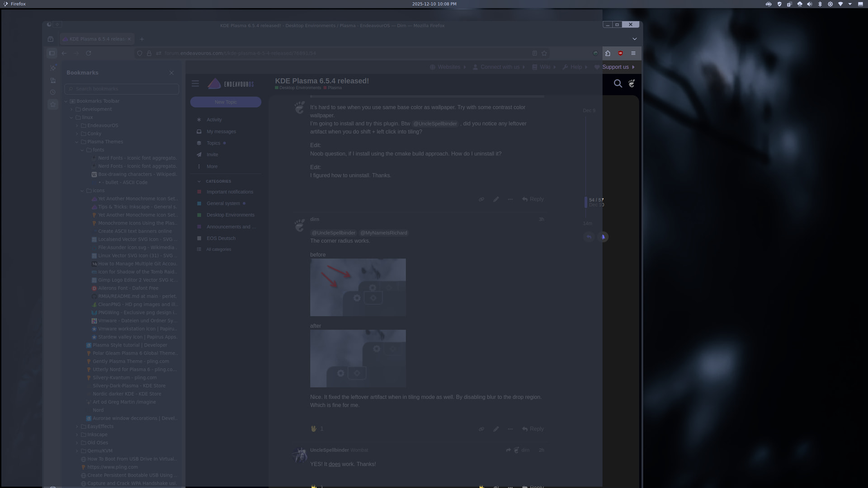The height and width of the screenshot is (488, 868).
Task: Expand the EndeavourOS bookmarks folder
Action: click(77, 126)
